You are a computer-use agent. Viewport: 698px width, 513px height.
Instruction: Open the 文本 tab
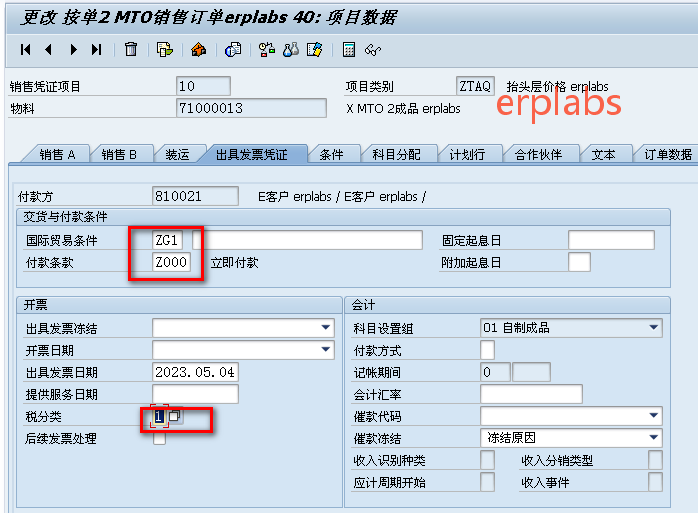[x=604, y=155]
